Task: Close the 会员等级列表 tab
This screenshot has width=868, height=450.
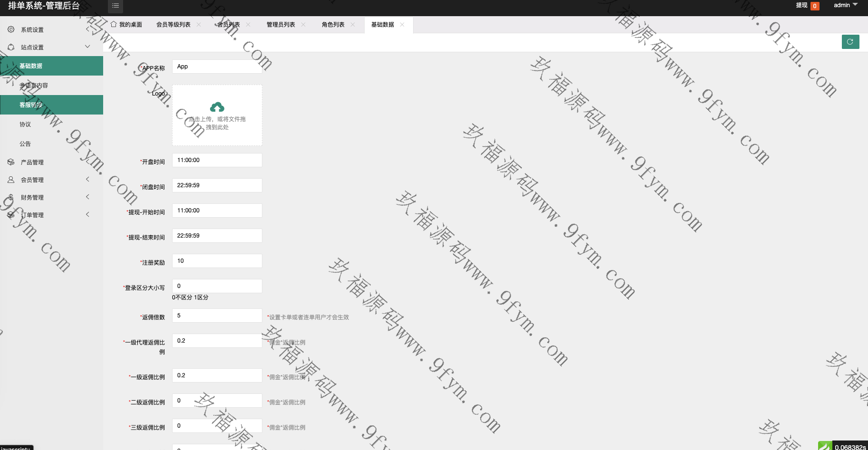Action: (199, 25)
